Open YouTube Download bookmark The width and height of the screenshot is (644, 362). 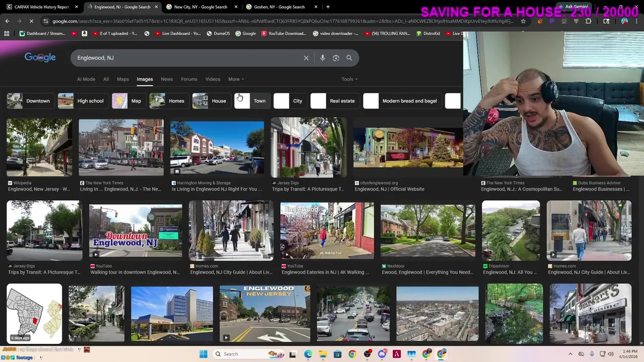click(283, 34)
